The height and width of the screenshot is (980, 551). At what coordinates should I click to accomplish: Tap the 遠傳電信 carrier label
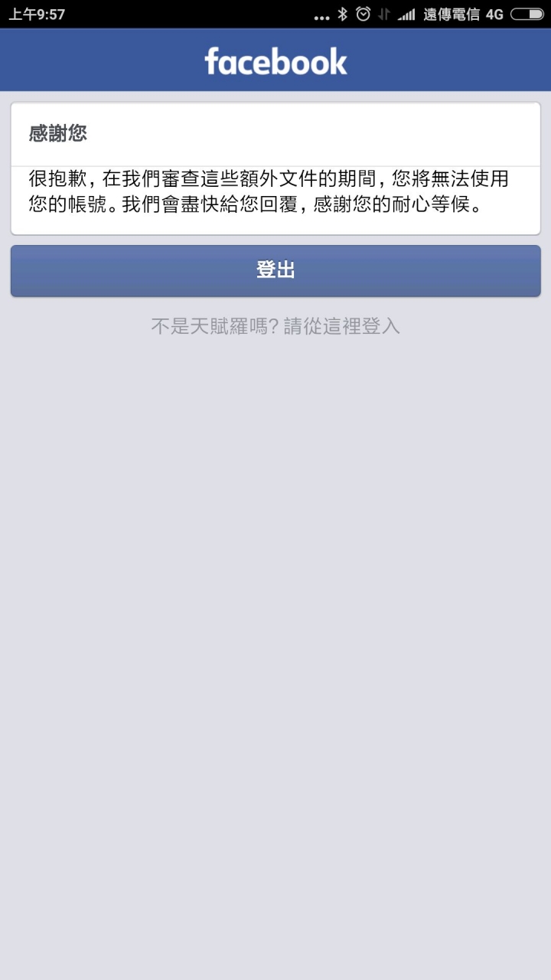tap(452, 15)
